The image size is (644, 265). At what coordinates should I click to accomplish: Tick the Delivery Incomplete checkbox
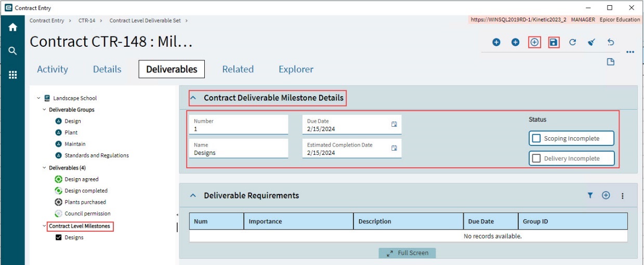536,158
